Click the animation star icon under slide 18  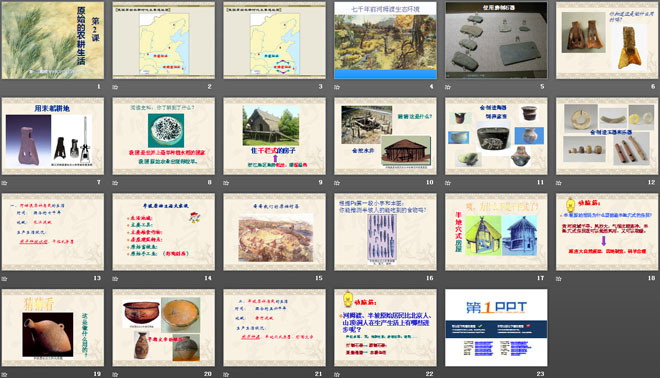(x=559, y=278)
